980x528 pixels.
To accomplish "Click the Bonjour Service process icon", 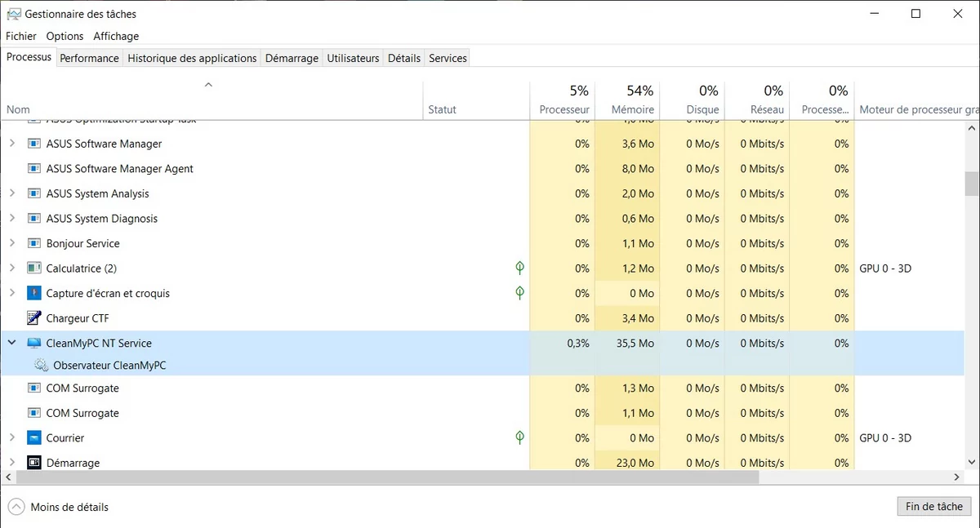I will 33,243.
